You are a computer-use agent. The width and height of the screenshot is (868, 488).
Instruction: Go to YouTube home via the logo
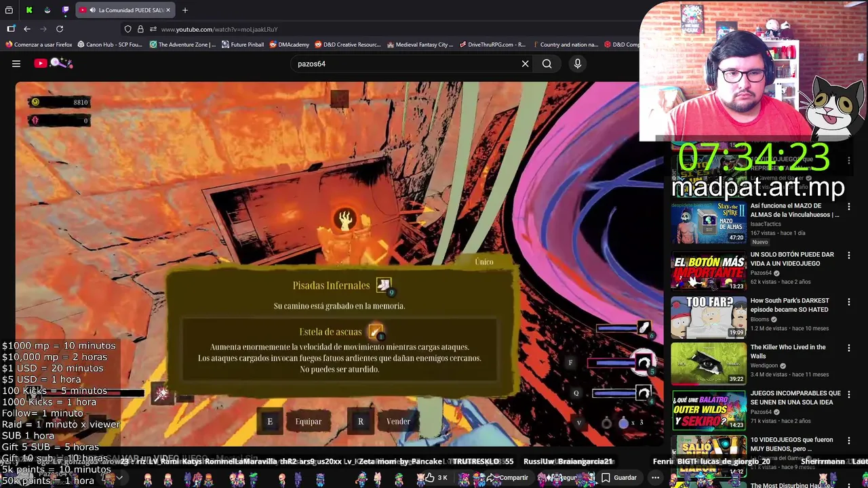[53, 64]
